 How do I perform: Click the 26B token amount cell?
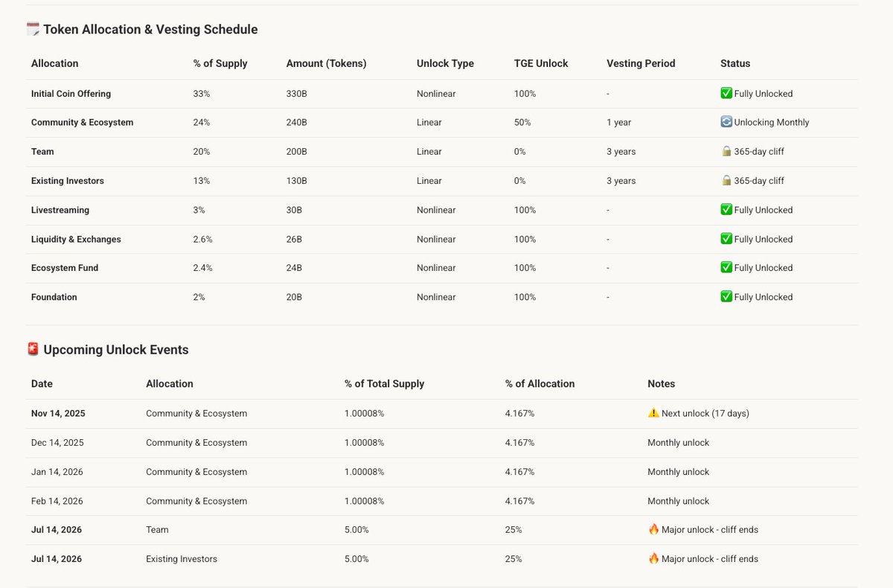(294, 239)
